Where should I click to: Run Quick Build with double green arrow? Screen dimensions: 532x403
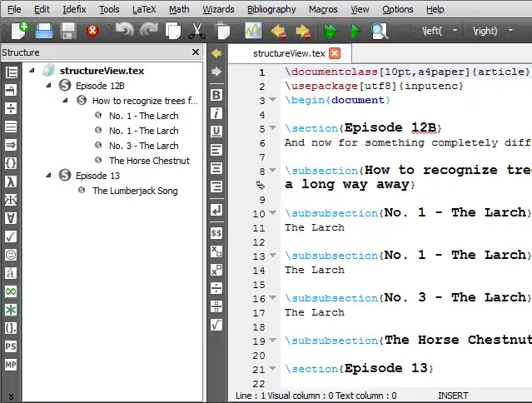point(331,31)
